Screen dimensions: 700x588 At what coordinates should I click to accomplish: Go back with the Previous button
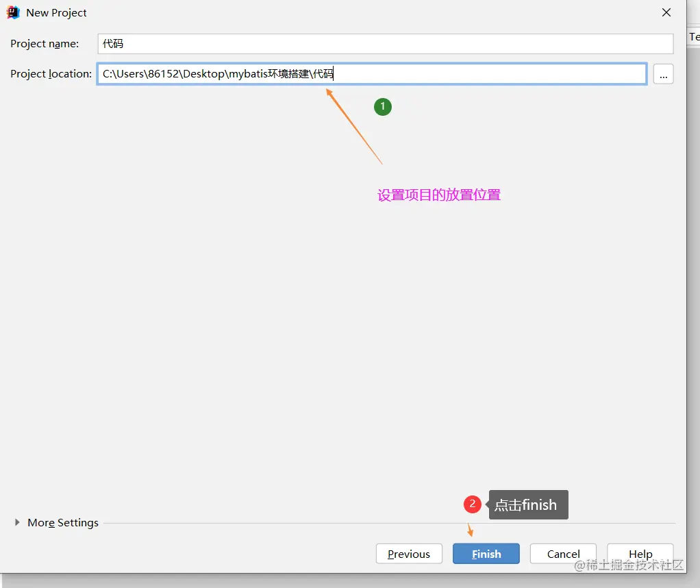[x=409, y=554]
